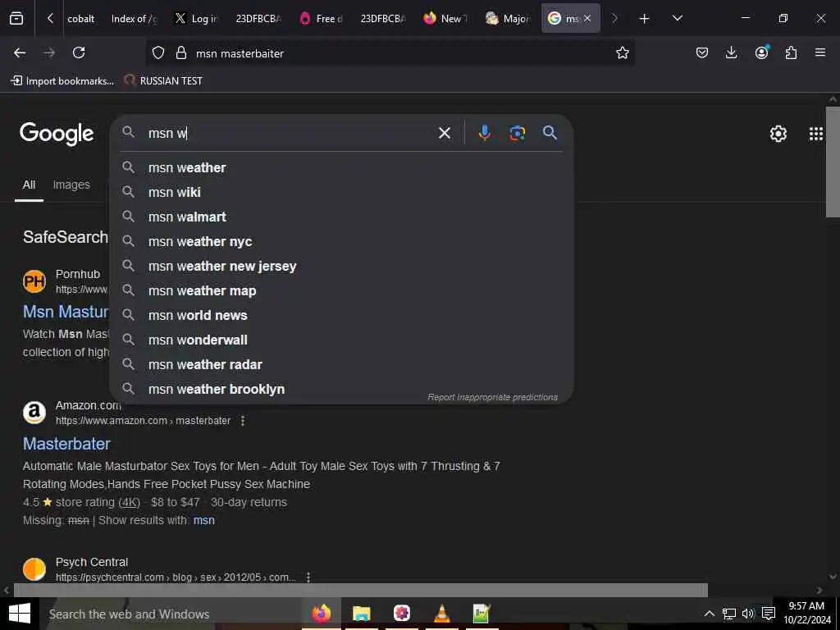Screen dimensions: 840x630
Task: Submit search with magnifier button
Action: pyautogui.click(x=550, y=133)
